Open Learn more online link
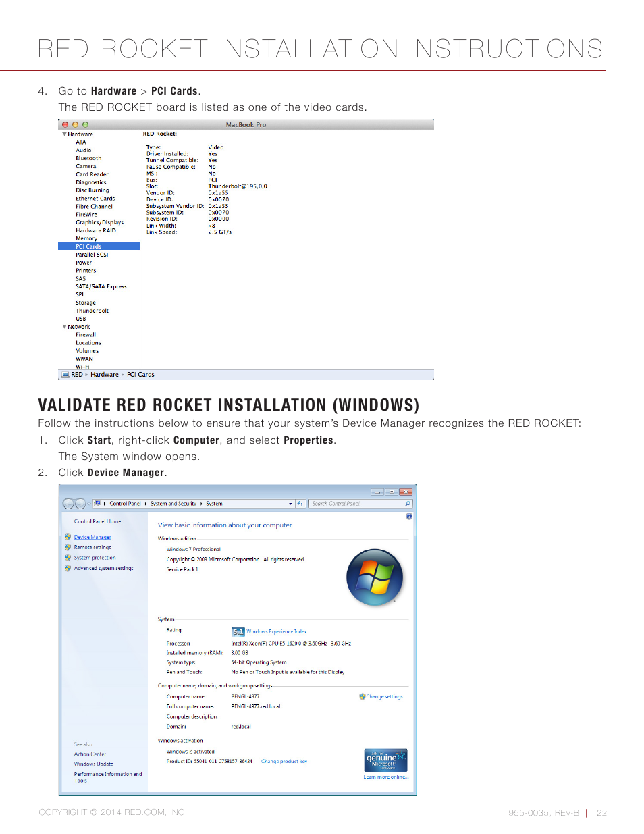Image resolution: width=644 pixels, height=834 pixels. click(x=386, y=777)
